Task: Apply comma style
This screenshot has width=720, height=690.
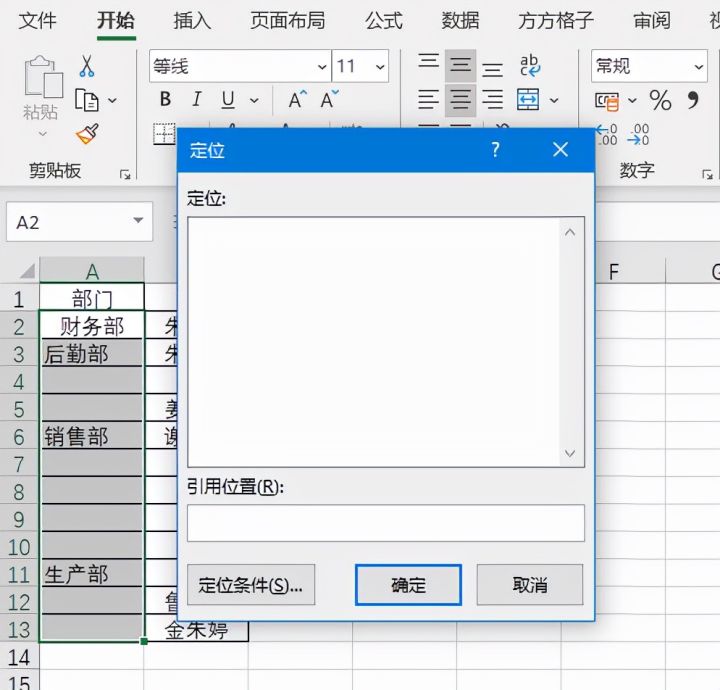Action: pos(693,100)
